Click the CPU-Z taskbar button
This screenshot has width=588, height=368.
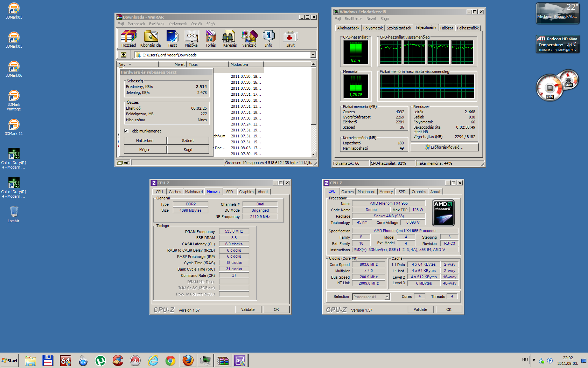240,360
